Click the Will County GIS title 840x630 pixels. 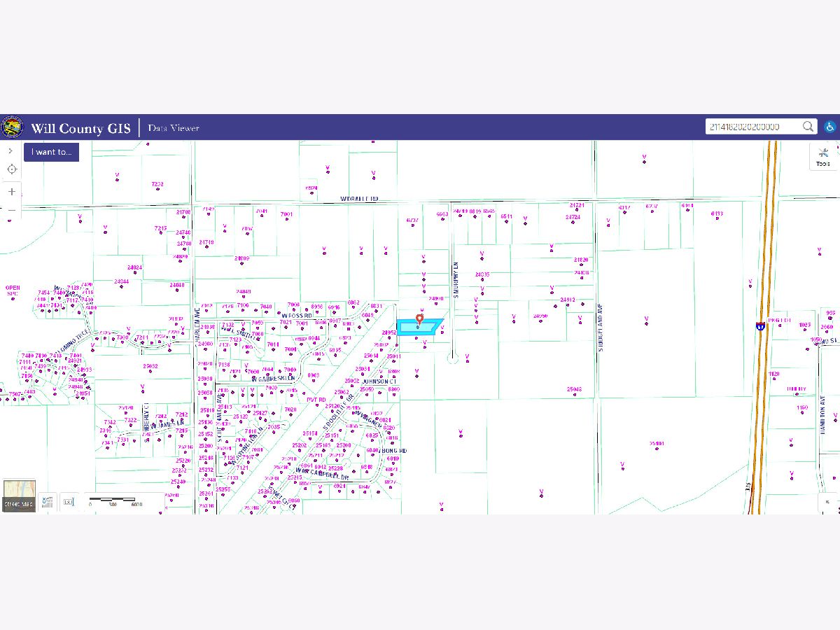[x=80, y=128]
